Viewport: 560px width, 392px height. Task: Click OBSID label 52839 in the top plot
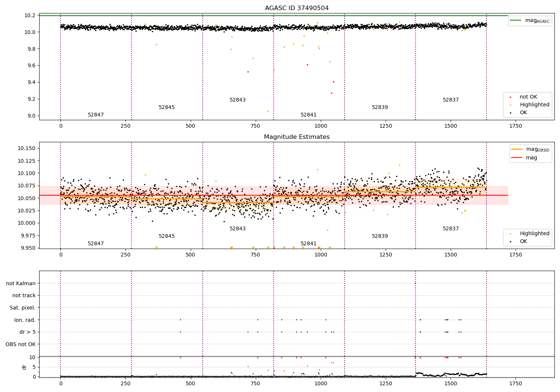point(380,108)
